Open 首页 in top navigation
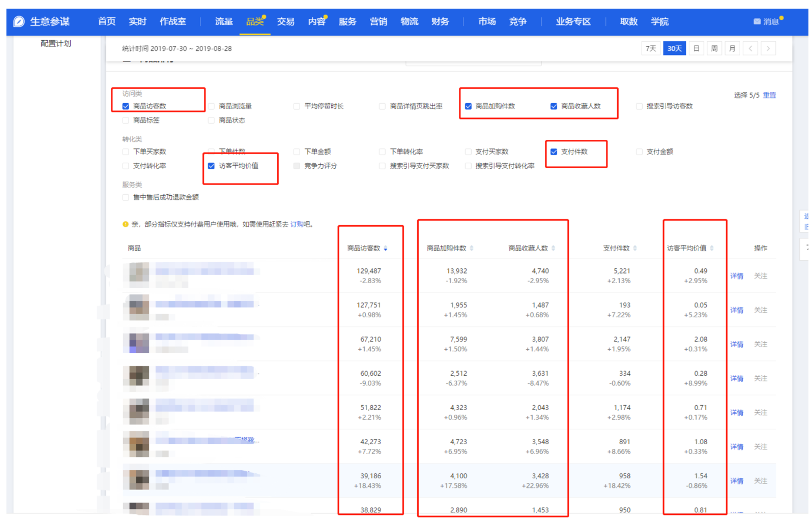This screenshot has width=812, height=519. (107, 21)
